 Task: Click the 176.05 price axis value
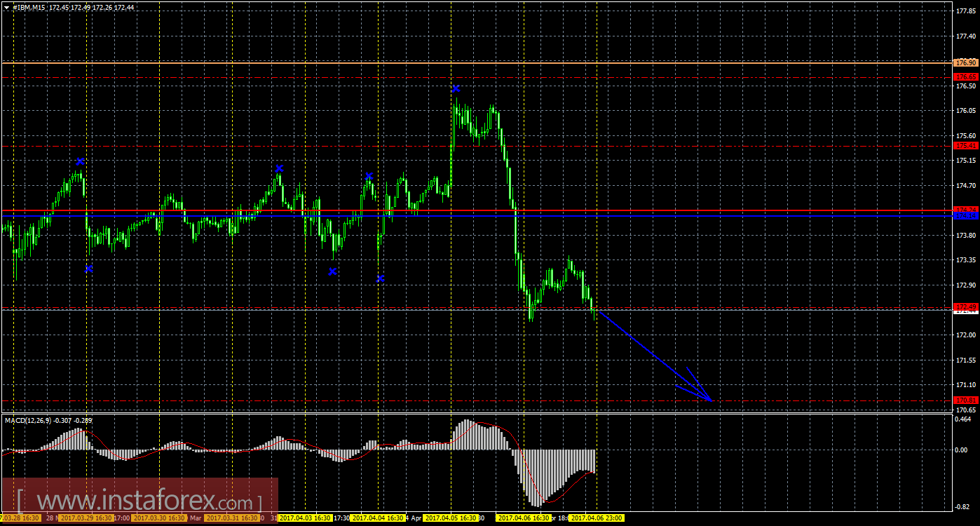coord(966,111)
